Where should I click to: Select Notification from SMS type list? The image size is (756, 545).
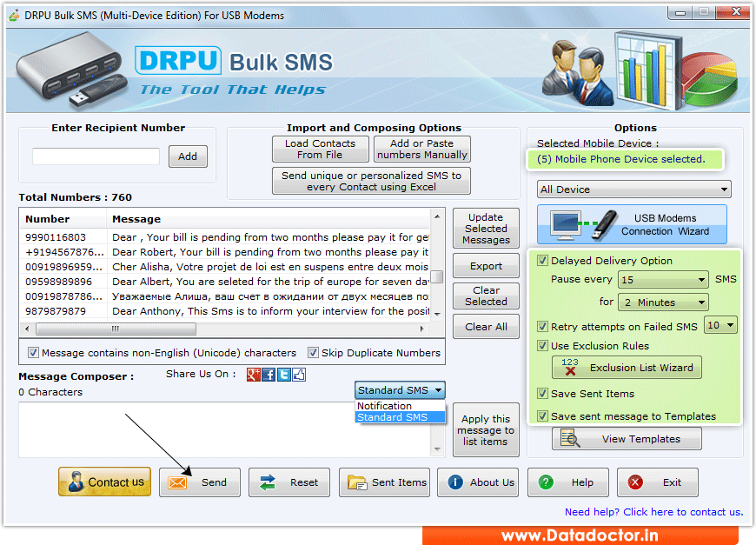(400, 406)
